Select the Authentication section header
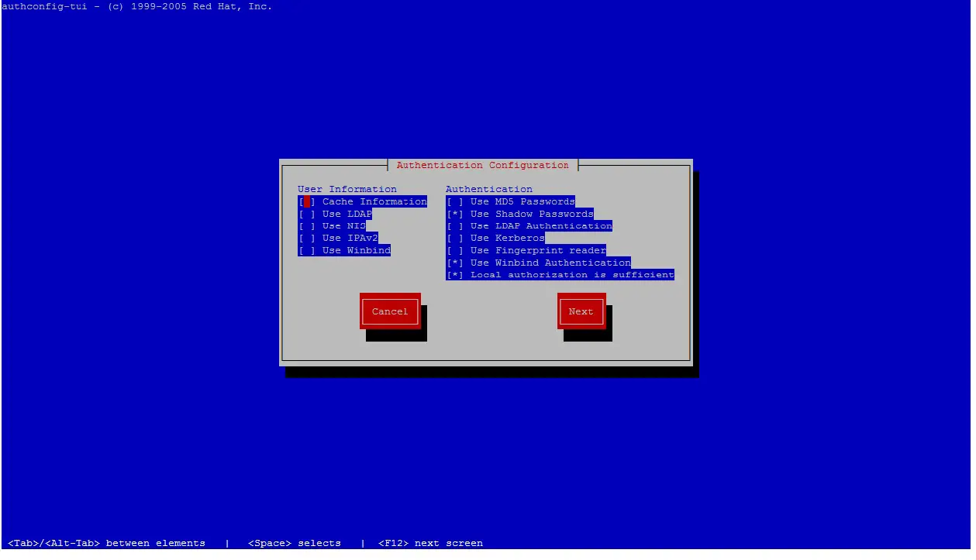This screenshot has height=560, width=976. 488,188
